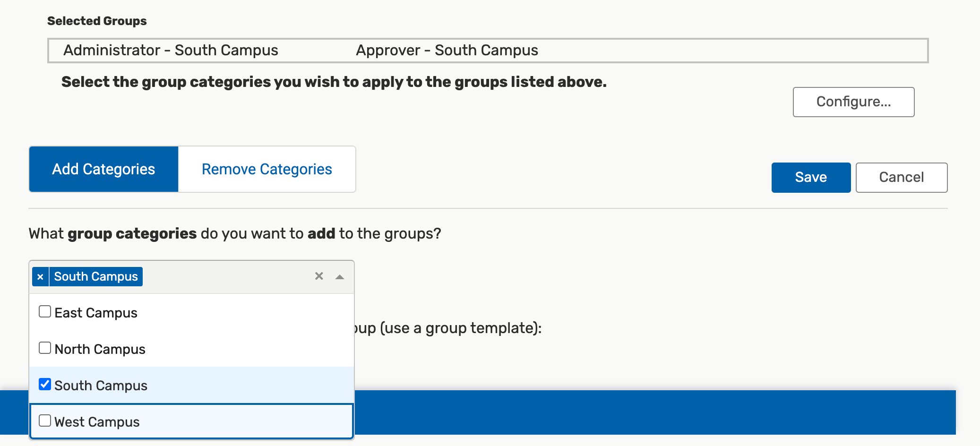The width and height of the screenshot is (980, 446).
Task: Check the East Campus checkbox
Action: [45, 312]
